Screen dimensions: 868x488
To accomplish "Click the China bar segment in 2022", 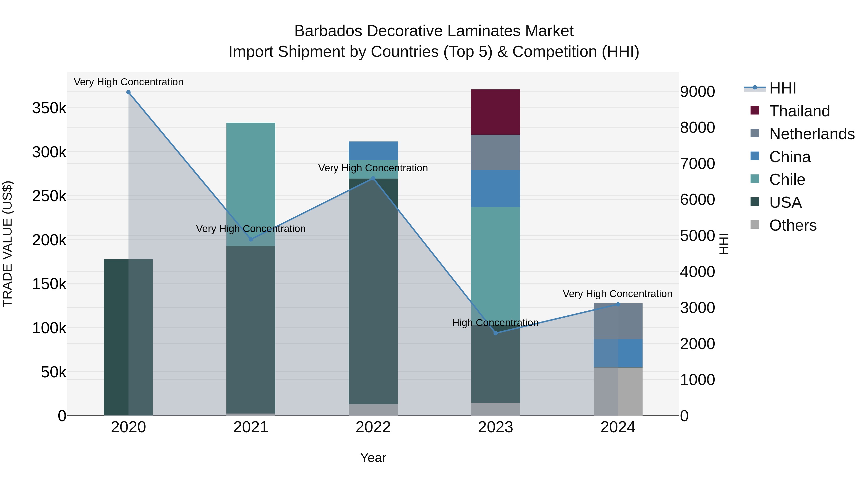I will [x=373, y=151].
